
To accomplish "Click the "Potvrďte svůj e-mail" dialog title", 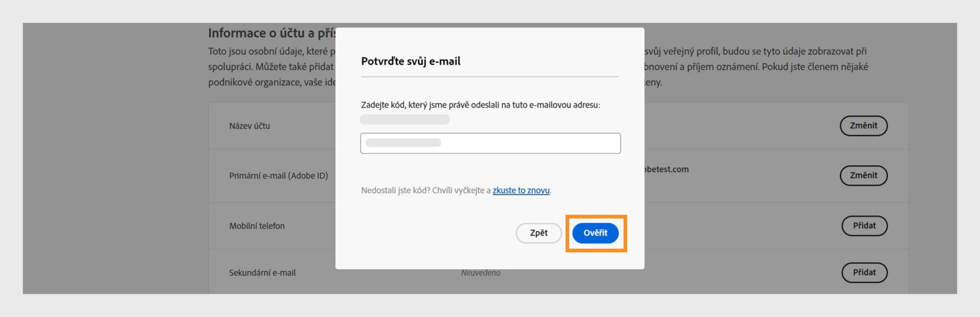I will pyautogui.click(x=410, y=61).
